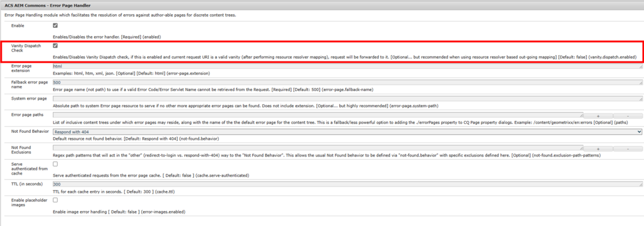This screenshot has width=644, height=226.
Task: Add a Not Found Exclusions entry with plus
Action: pyautogui.click(x=598, y=148)
